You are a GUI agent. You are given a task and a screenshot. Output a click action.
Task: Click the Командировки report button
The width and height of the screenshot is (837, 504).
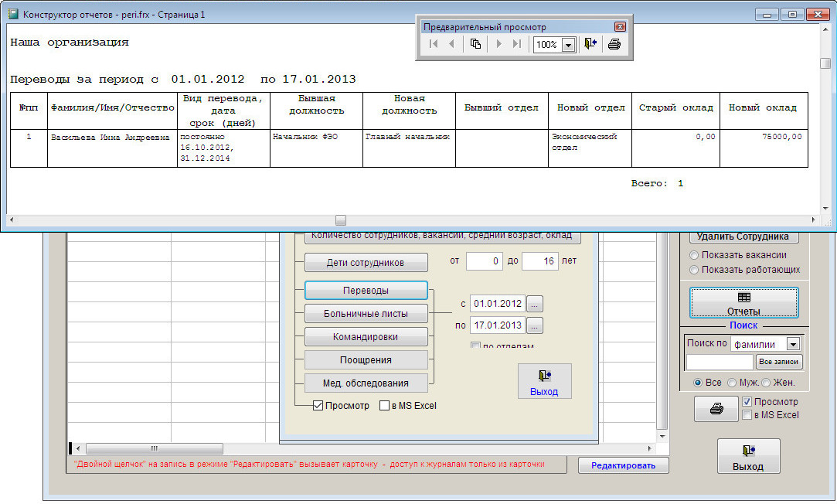click(x=366, y=337)
